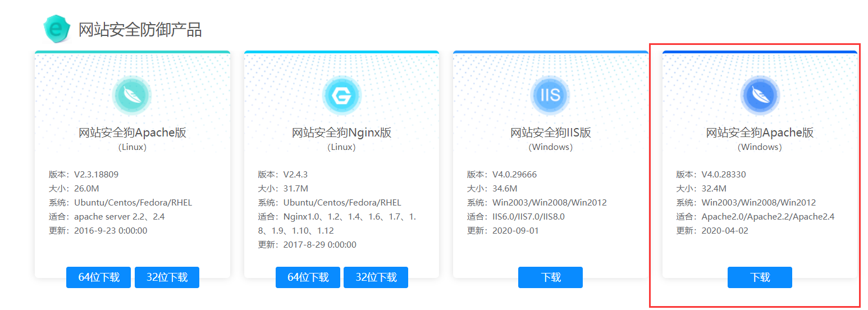Click the round IIS product icon
This screenshot has width=868, height=310.
point(550,96)
